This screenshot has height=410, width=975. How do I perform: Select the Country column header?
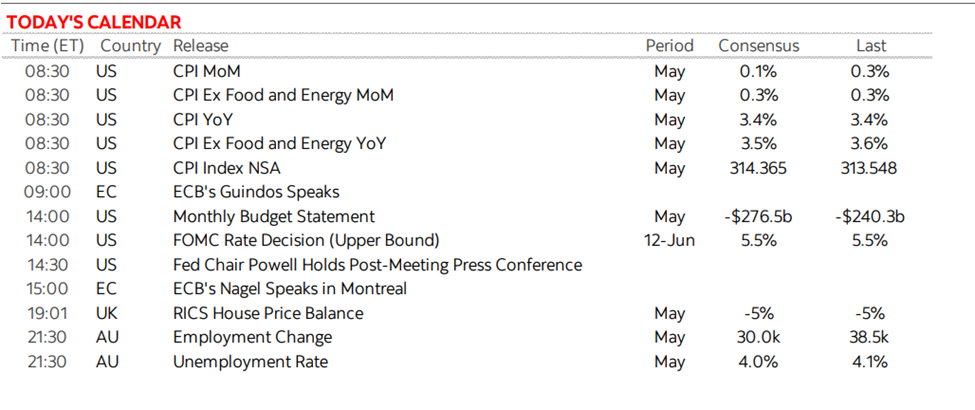131,46
